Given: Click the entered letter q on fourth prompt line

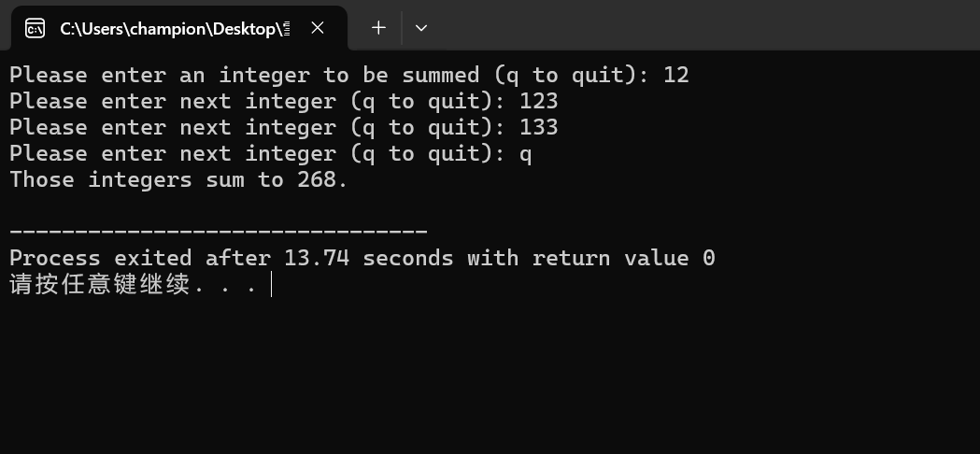Looking at the screenshot, I should (526, 155).
